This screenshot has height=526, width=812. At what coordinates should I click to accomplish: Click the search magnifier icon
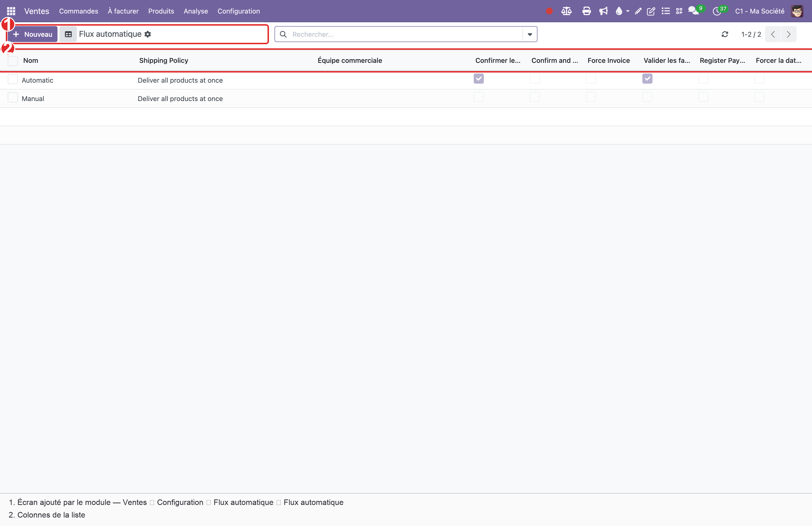pos(283,34)
